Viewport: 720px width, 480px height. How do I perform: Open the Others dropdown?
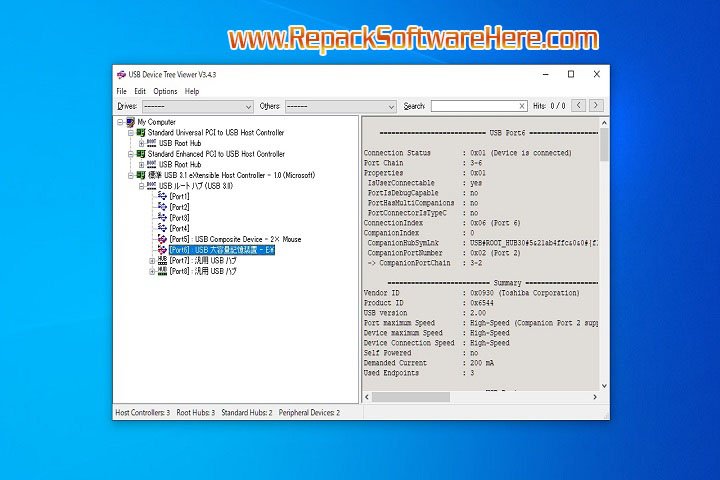point(341,107)
